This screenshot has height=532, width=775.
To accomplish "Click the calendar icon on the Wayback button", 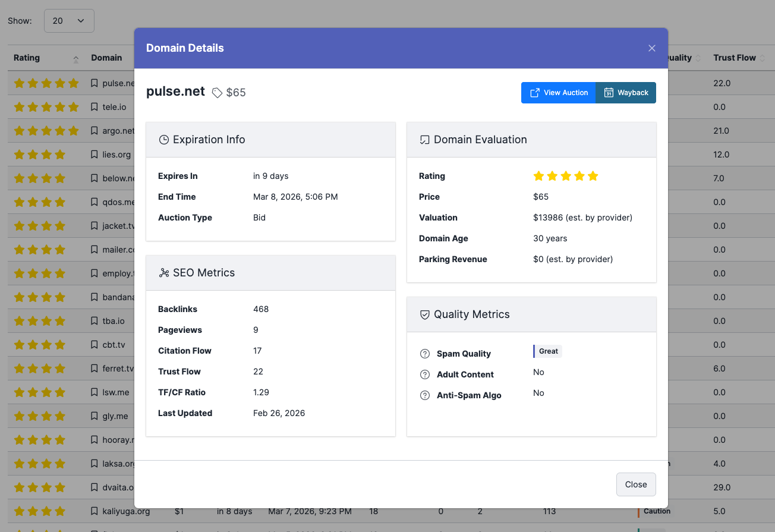I will [x=609, y=92].
